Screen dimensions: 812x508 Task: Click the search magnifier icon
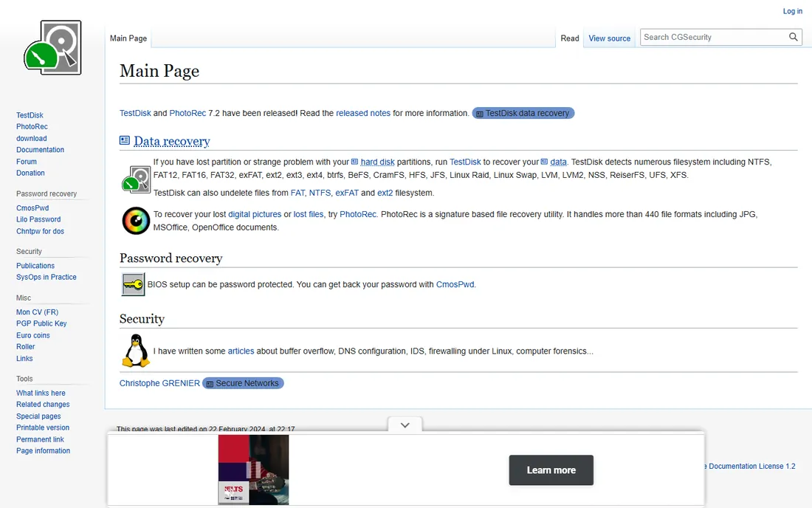793,37
